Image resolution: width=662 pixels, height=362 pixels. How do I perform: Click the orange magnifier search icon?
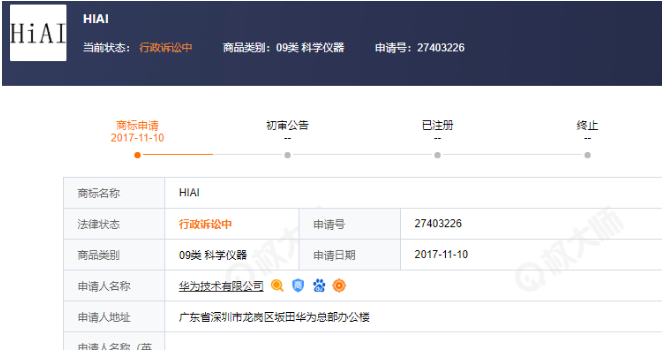pos(277,286)
